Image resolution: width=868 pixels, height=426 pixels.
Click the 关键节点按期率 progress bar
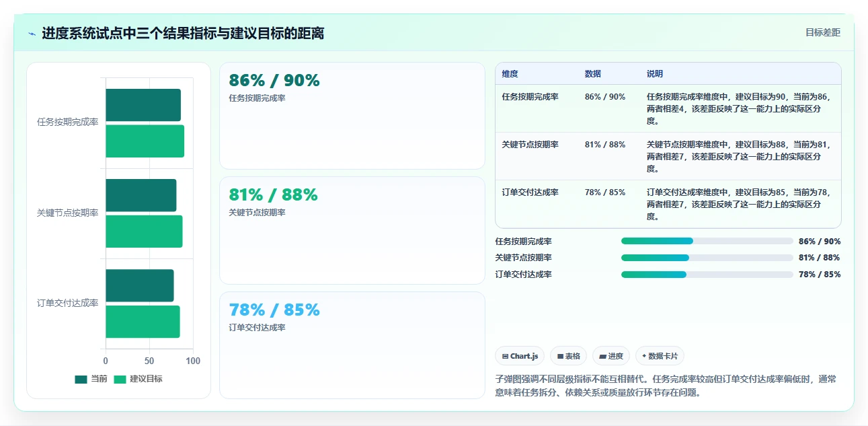[x=707, y=258]
